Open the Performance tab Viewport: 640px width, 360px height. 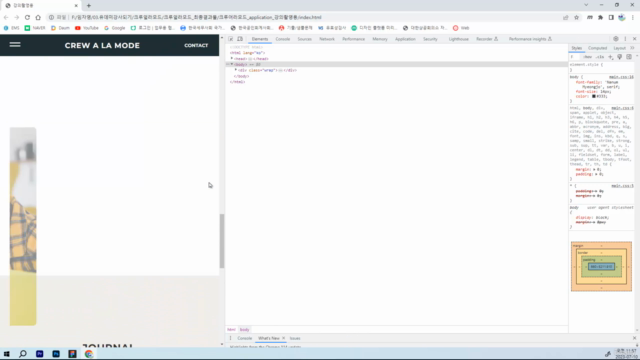[x=353, y=39]
